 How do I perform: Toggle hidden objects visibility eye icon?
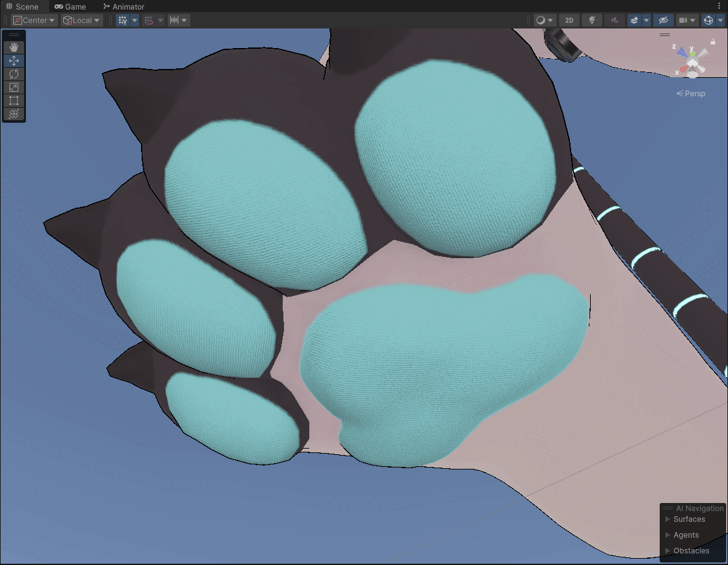[x=663, y=20]
